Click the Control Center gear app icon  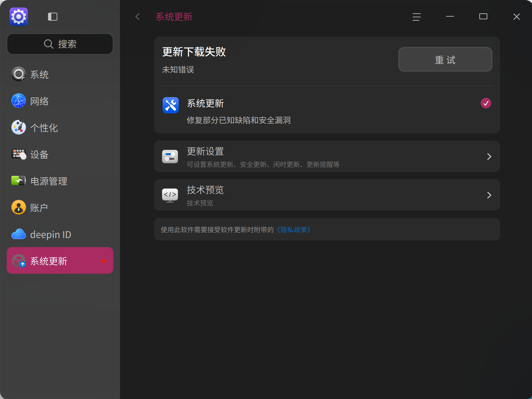tap(19, 17)
